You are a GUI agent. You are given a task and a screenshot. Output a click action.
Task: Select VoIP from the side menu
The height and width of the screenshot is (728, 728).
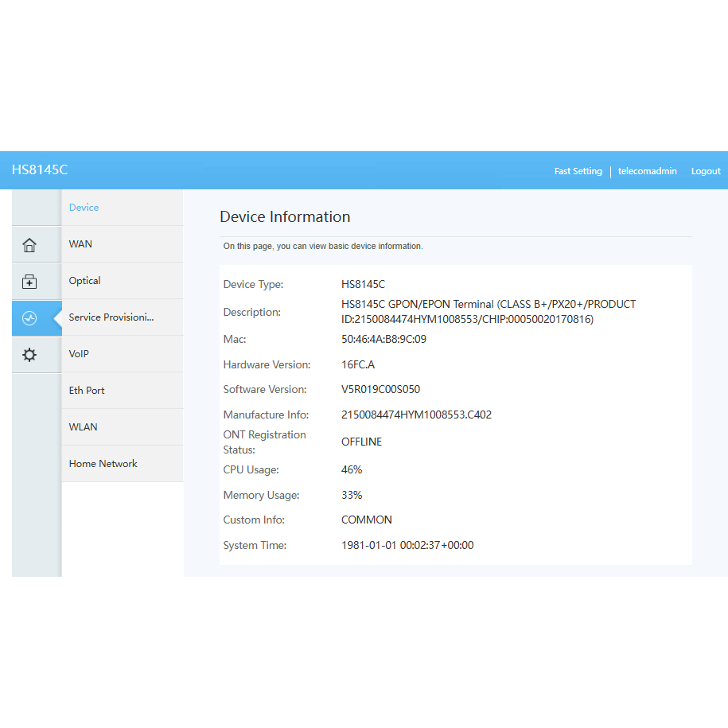(x=79, y=354)
